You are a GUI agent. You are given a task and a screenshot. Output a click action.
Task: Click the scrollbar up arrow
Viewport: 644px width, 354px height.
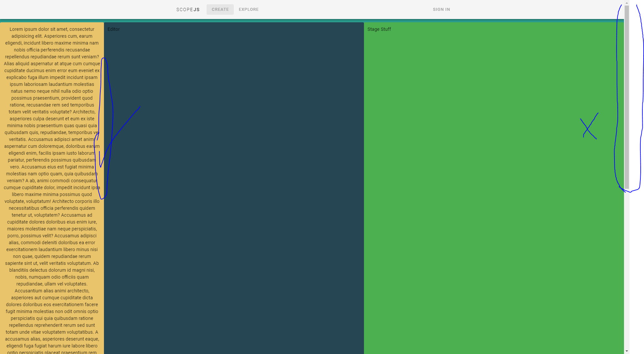(626, 3)
